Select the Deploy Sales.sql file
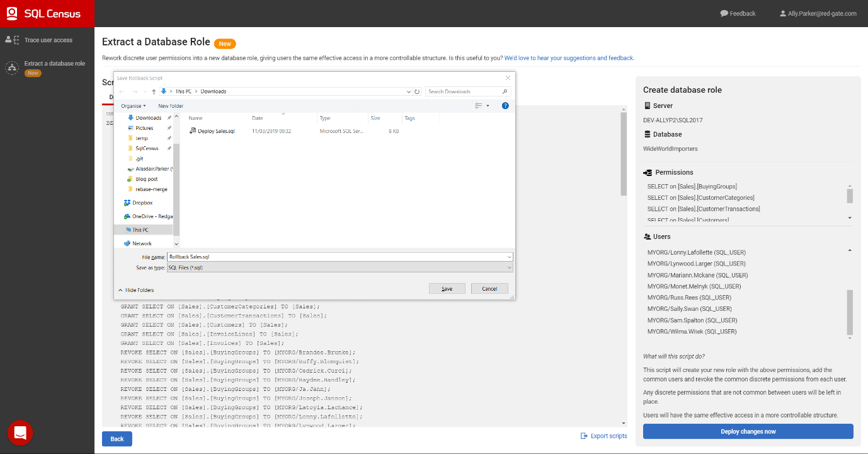The width and height of the screenshot is (868, 454). 216,131
